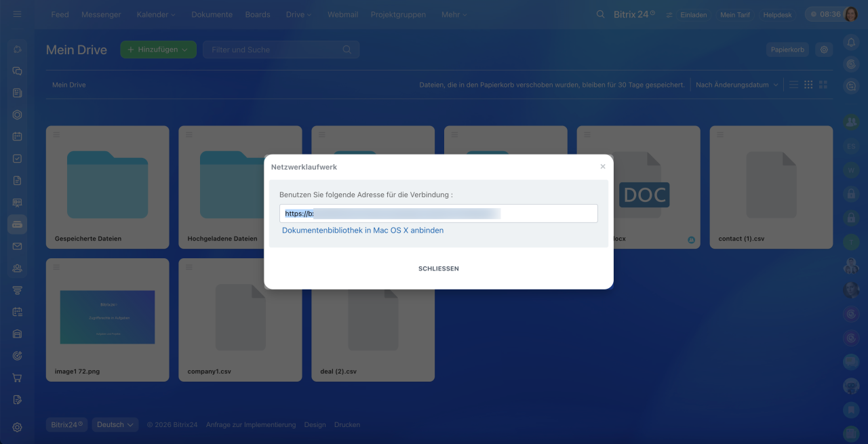
Task: Open card menu of deal (2).csv
Action: pyautogui.click(x=322, y=268)
